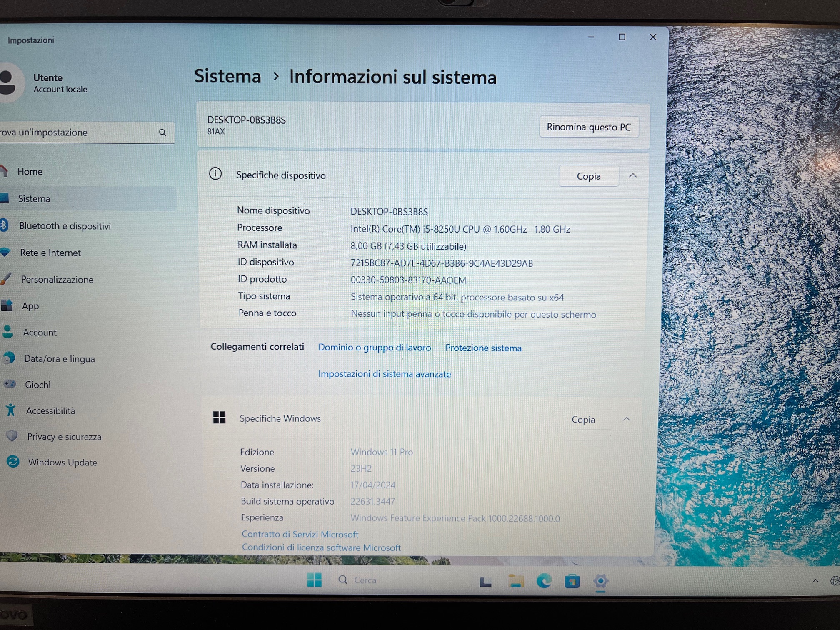The width and height of the screenshot is (840, 630).
Task: Click the taskbar search magnifier icon
Action: click(x=343, y=580)
